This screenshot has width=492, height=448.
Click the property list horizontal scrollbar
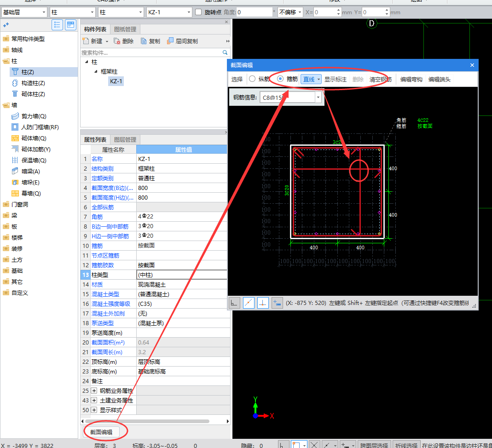147,421
